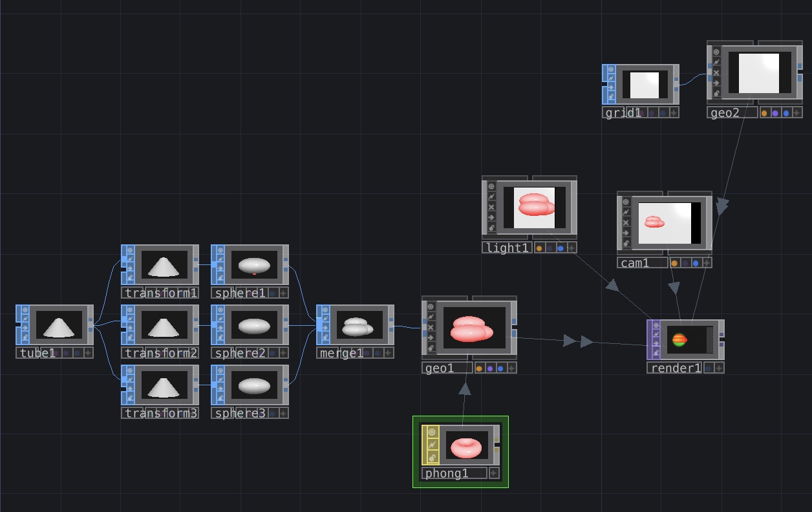Expand the plus viewer toggle on geo2
The height and width of the screenshot is (512, 812).
797,113
